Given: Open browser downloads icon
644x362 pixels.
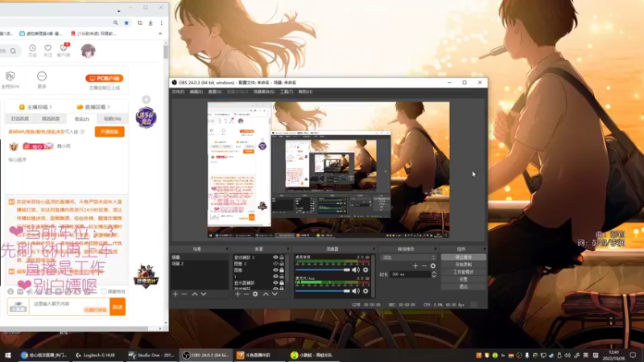Looking at the screenshot, I should (151, 23).
